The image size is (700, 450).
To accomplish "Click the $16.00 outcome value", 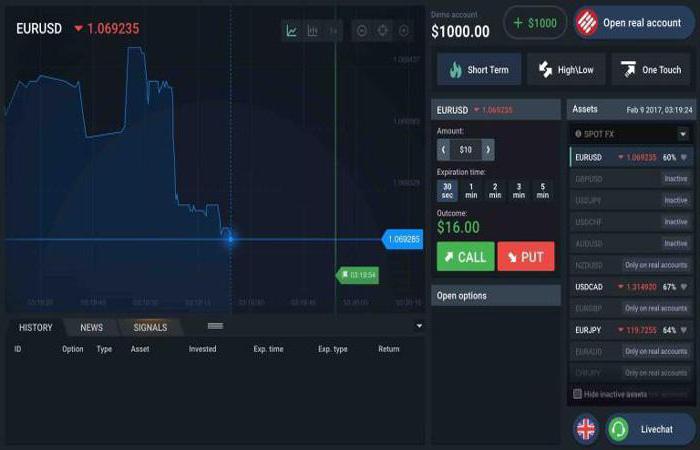I will 458,227.
